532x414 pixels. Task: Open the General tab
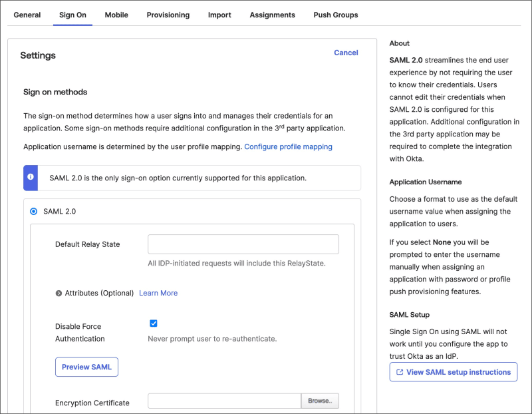(27, 15)
